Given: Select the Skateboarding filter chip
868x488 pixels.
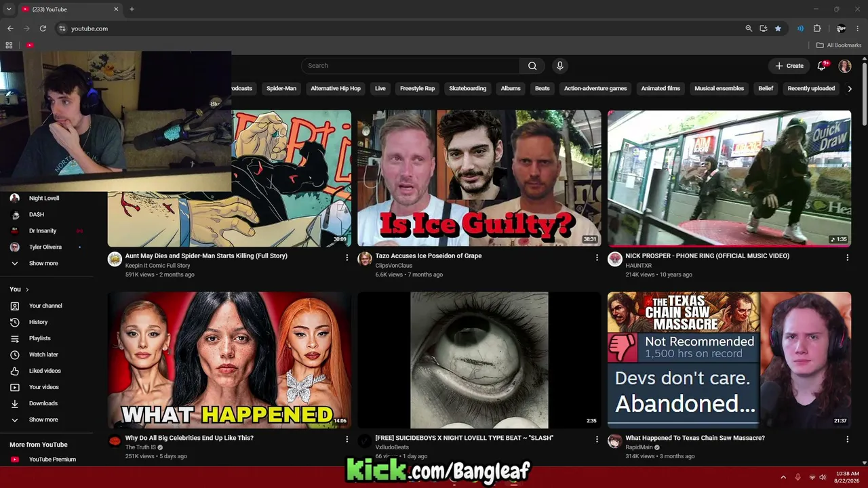Looking at the screenshot, I should (468, 89).
